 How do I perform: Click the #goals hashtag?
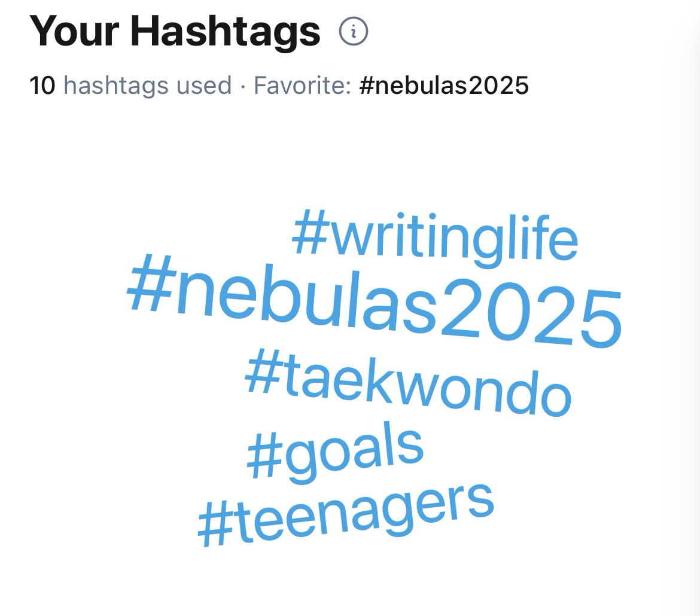(335, 452)
